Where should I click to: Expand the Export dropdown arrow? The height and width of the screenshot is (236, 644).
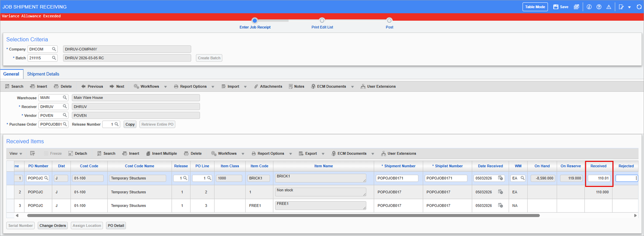point(323,154)
